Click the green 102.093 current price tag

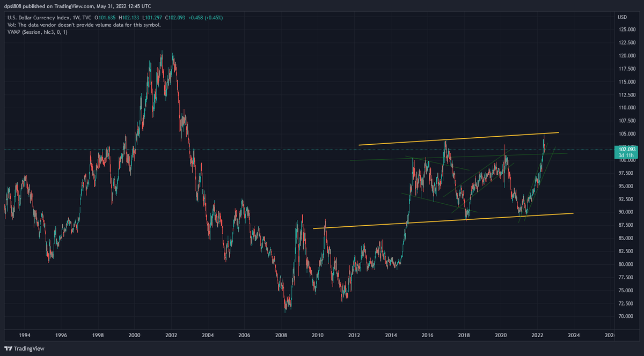[627, 150]
